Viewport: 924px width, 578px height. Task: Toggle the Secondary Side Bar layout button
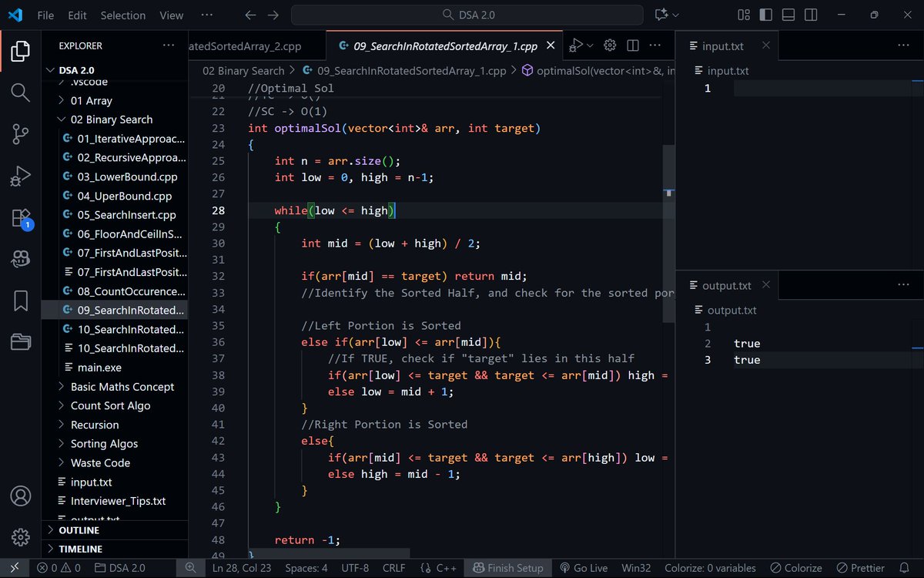pyautogui.click(x=811, y=15)
